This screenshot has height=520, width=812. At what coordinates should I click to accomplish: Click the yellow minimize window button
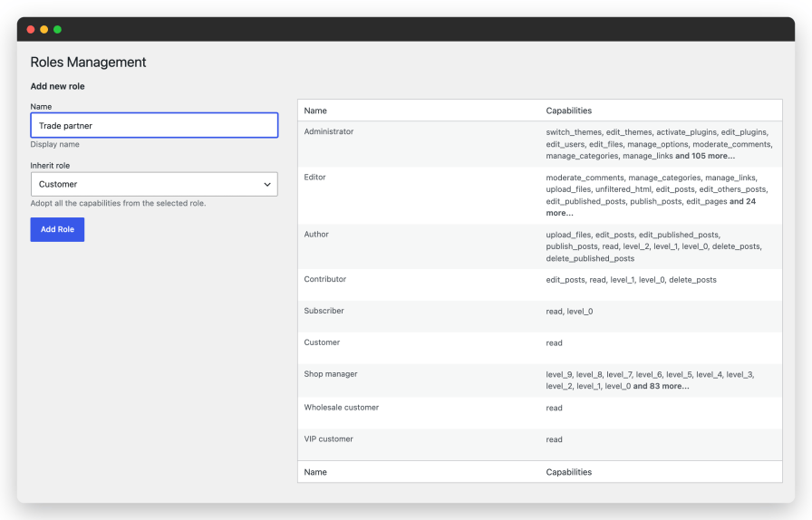[x=44, y=30]
